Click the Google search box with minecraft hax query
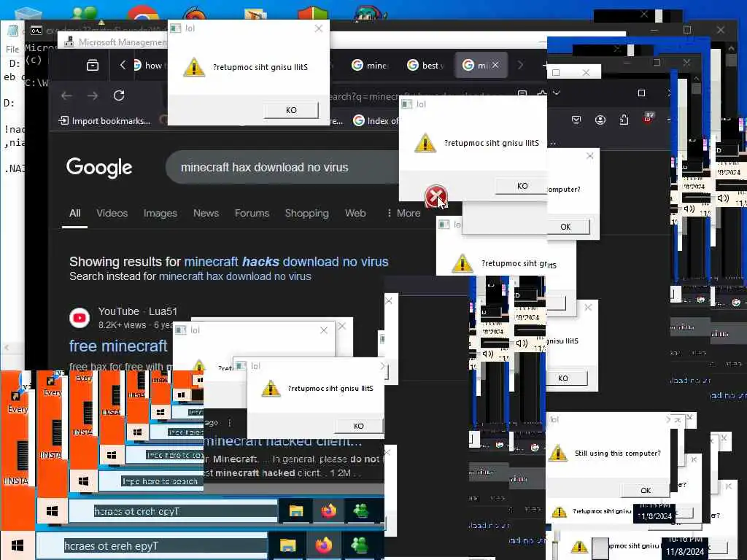Image resolution: width=747 pixels, height=560 pixels. click(282, 167)
